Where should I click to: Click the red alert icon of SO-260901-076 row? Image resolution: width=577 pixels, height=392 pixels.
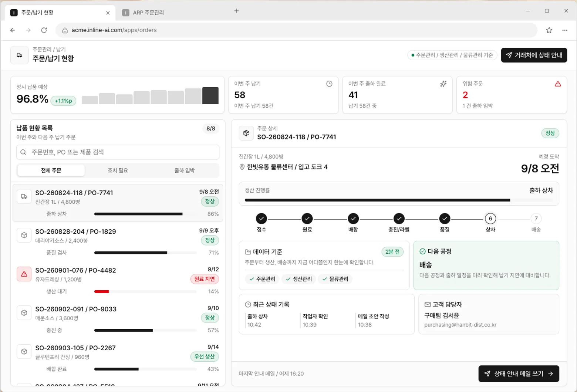24,274
